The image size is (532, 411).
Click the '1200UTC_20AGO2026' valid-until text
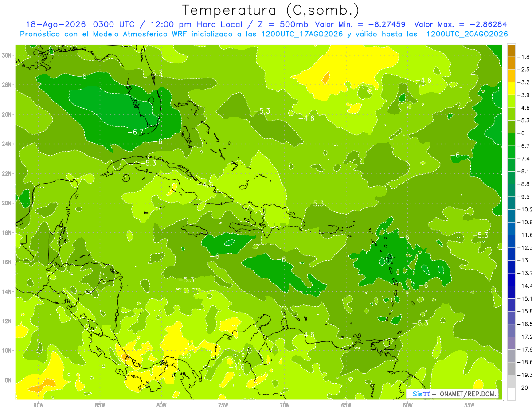tap(467, 34)
